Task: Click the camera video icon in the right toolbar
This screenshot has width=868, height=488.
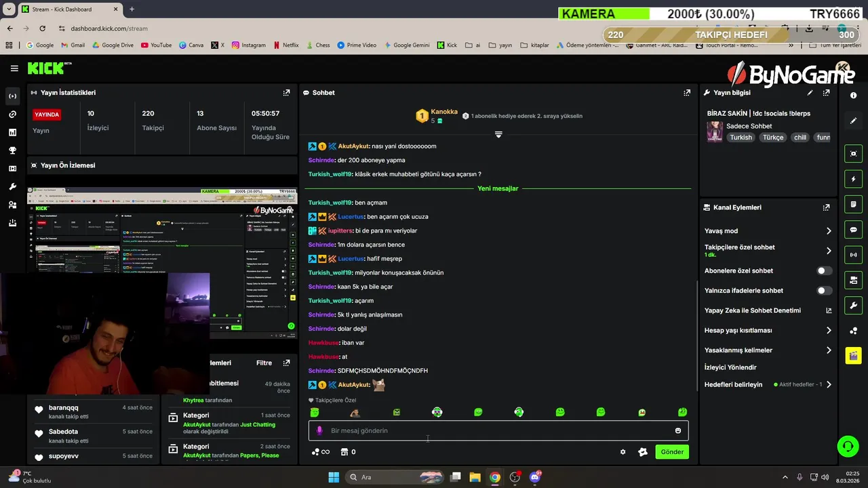Action: (853, 280)
